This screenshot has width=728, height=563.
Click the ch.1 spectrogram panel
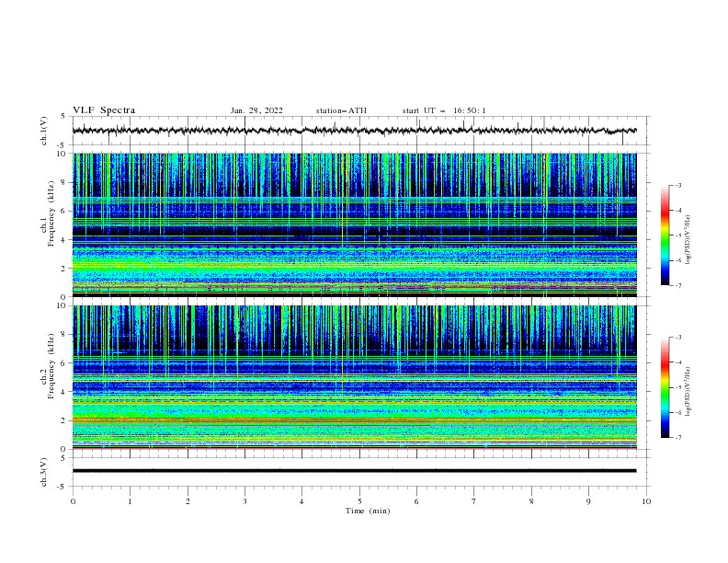[354, 224]
